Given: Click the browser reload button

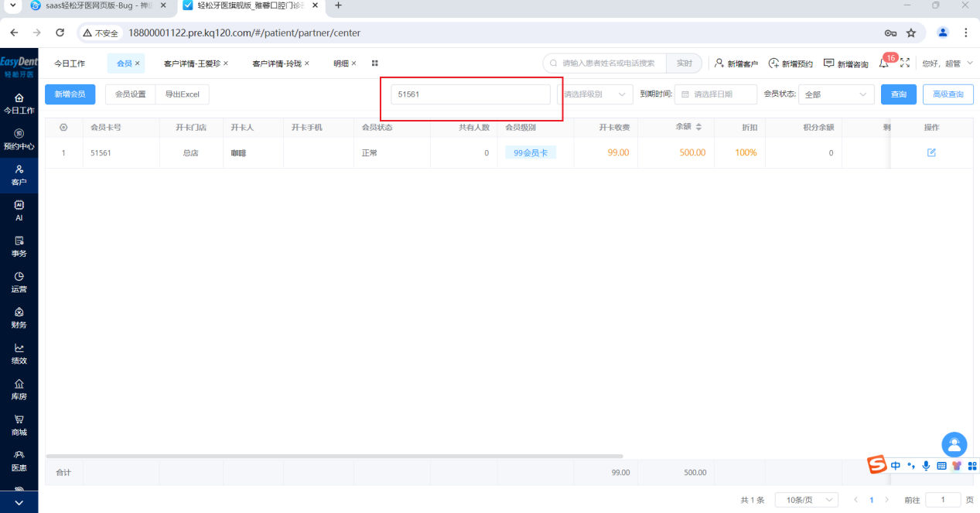Looking at the screenshot, I should 60,33.
